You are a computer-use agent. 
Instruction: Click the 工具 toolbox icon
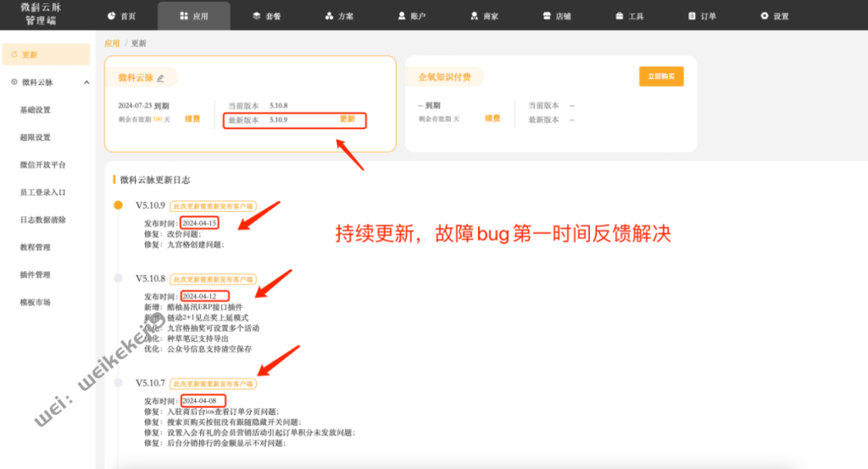click(x=619, y=16)
